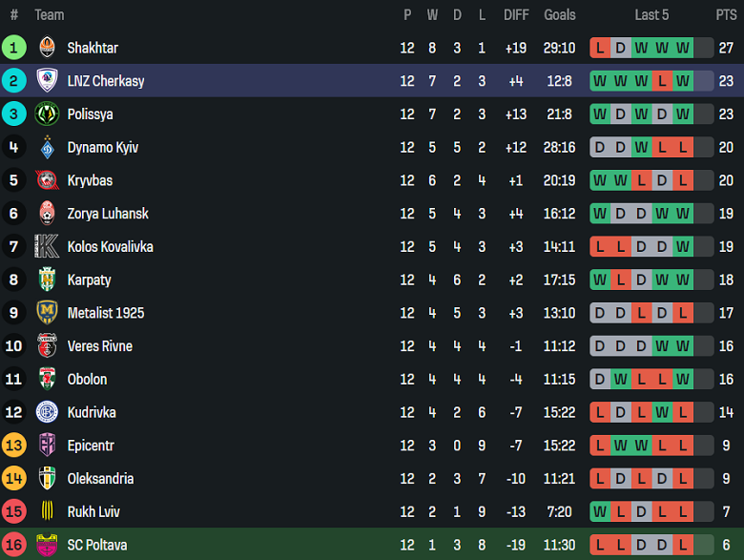This screenshot has width=744, height=560.
Task: Click the Goals column header
Action: coord(560,14)
